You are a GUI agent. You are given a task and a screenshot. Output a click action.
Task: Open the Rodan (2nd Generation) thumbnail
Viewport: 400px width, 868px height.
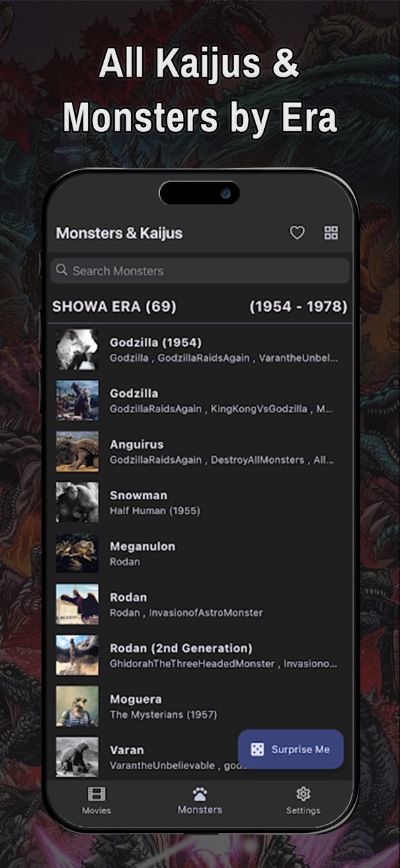coord(77,655)
